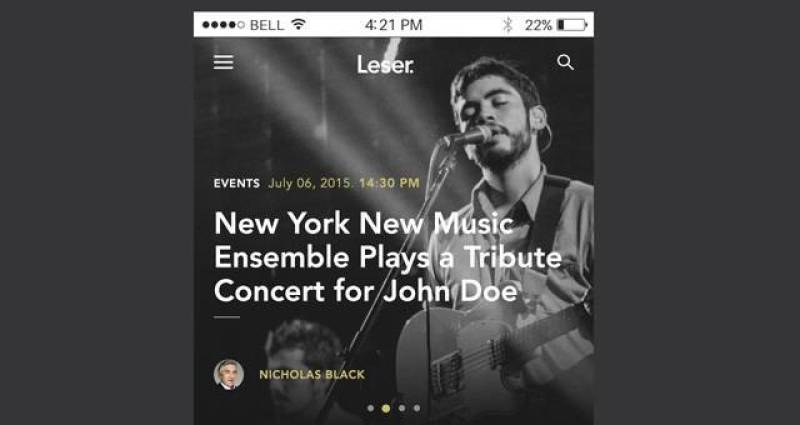Tap the Bluetooth status icon
800x425 pixels.
pyautogui.click(x=508, y=24)
